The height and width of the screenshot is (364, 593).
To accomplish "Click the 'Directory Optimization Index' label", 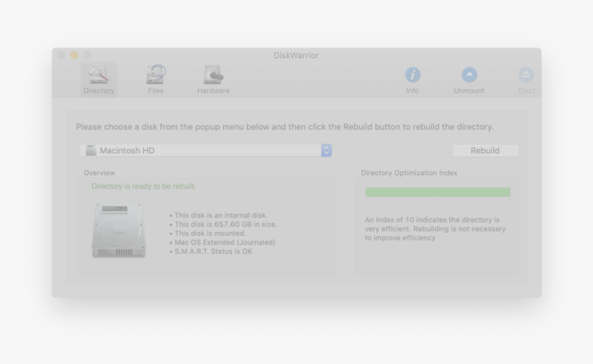I will (x=409, y=173).
